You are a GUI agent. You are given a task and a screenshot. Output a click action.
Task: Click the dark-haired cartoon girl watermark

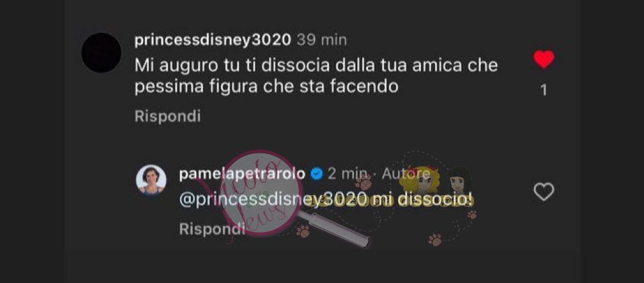pyautogui.click(x=459, y=180)
